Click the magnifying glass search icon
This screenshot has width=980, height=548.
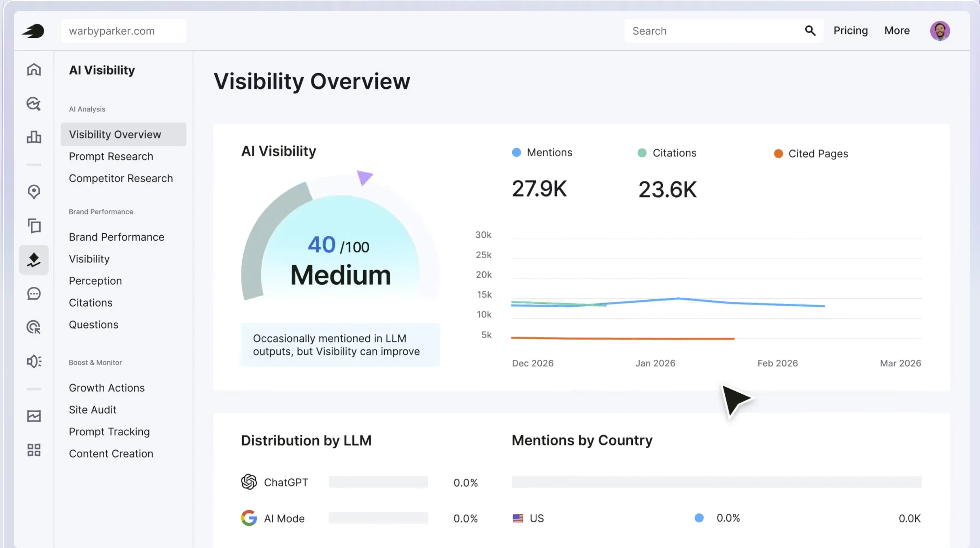[810, 31]
